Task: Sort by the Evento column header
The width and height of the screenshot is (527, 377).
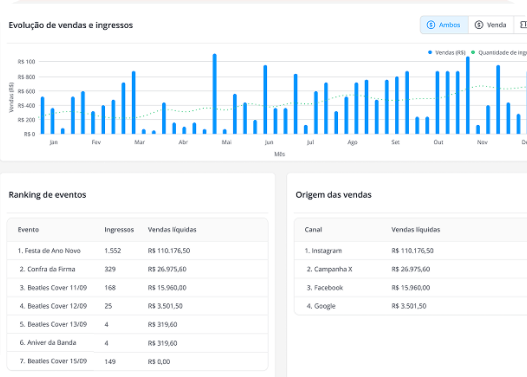Action: pyautogui.click(x=28, y=229)
